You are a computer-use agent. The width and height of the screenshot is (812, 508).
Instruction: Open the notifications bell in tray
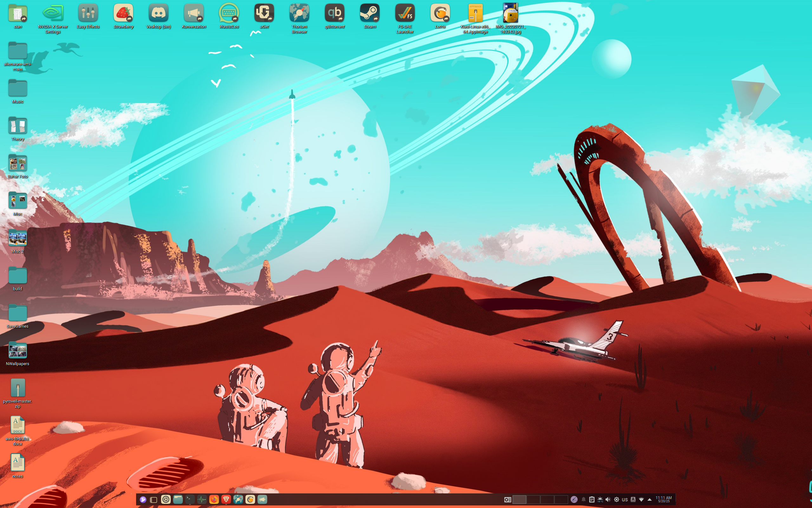584,500
